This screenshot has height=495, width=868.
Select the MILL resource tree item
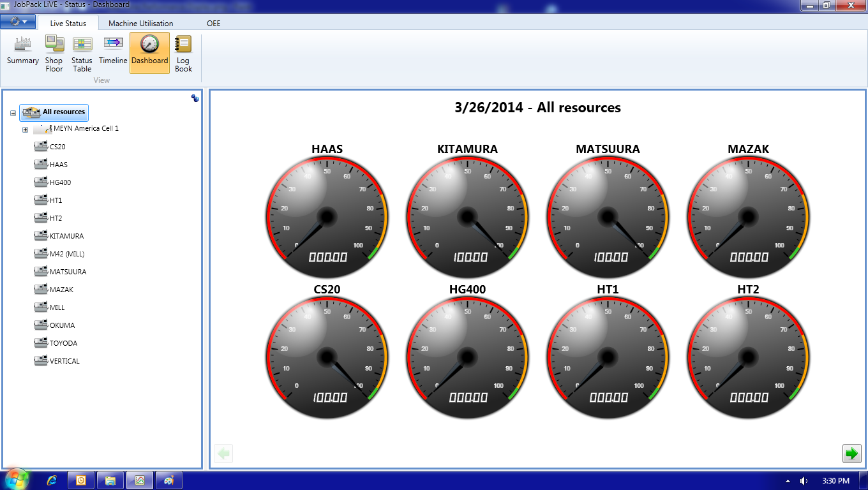49,307
